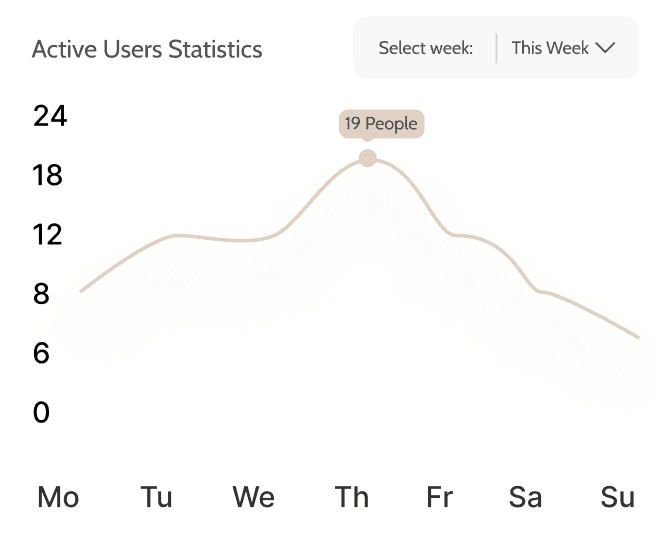The image size is (657, 543).
Task: Click the 12 y-axis value
Action: [x=48, y=235]
